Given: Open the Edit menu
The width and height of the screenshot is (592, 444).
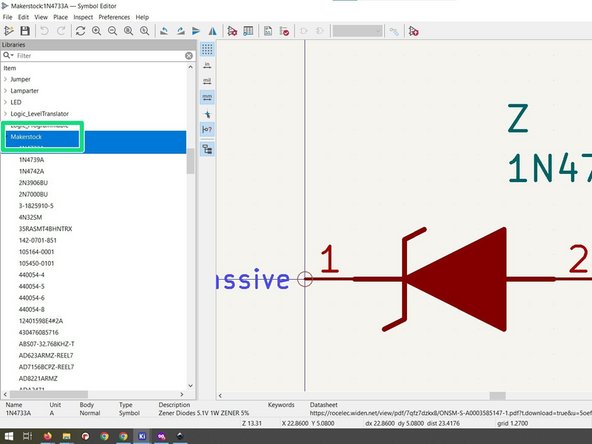Looking at the screenshot, I should point(23,17).
